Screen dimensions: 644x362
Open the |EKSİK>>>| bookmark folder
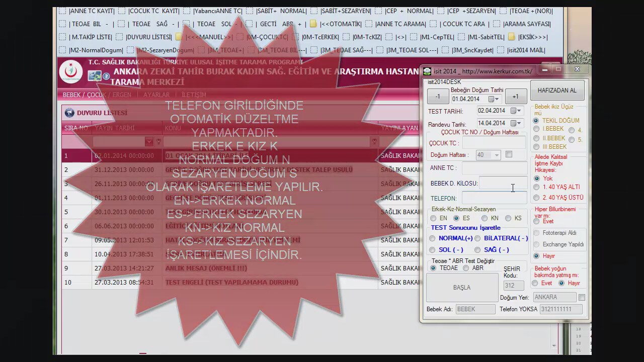(x=528, y=37)
